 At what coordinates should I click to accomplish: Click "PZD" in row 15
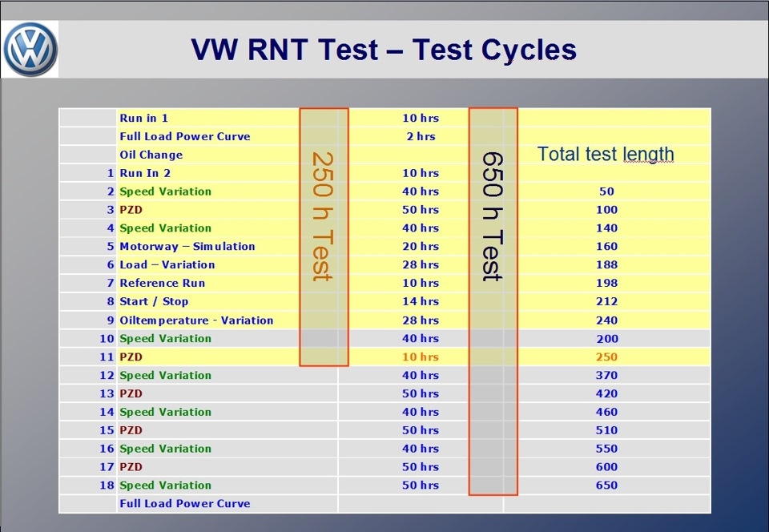(131, 430)
